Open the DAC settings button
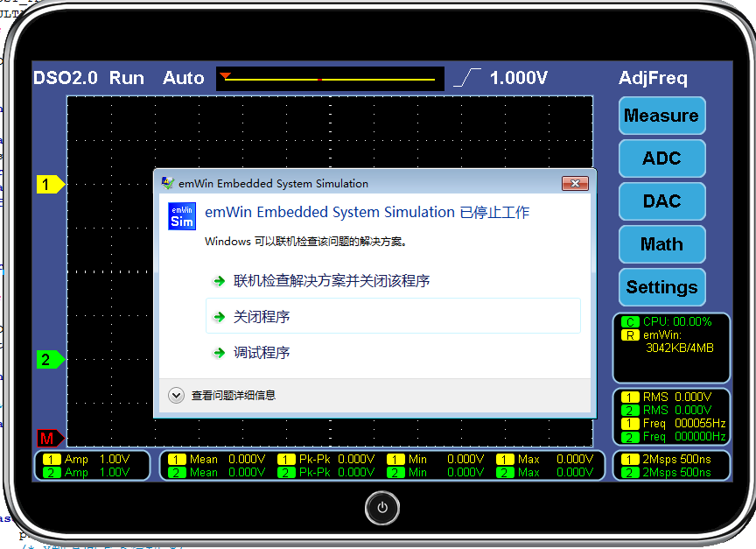The image size is (756, 549). point(662,201)
